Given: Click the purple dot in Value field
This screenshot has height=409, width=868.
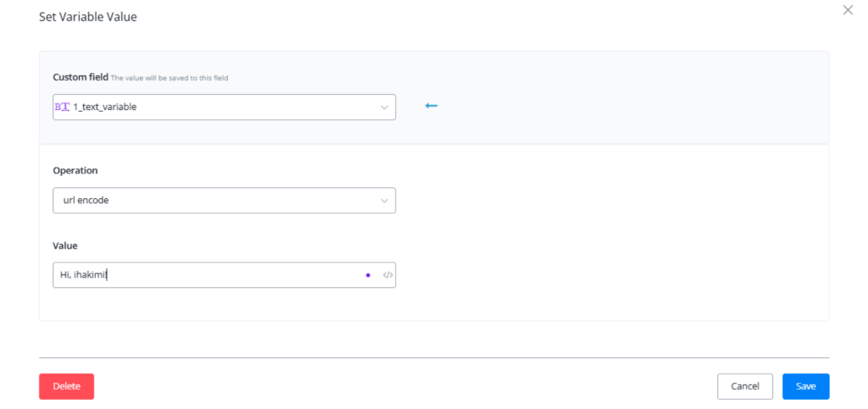Looking at the screenshot, I should (x=368, y=275).
